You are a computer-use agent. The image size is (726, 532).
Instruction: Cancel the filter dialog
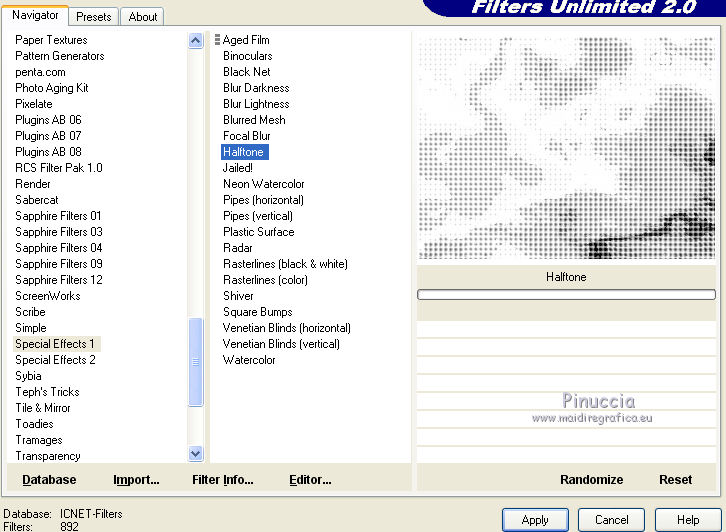[x=611, y=520]
